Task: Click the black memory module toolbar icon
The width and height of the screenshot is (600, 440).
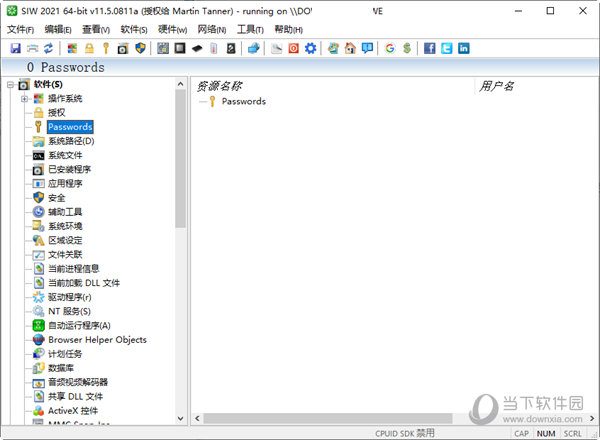Action: pyautogui.click(x=197, y=48)
